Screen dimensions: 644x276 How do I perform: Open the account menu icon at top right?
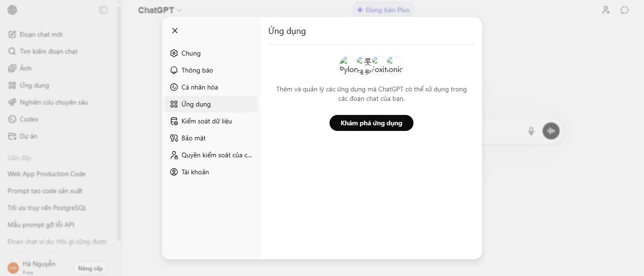tap(606, 10)
